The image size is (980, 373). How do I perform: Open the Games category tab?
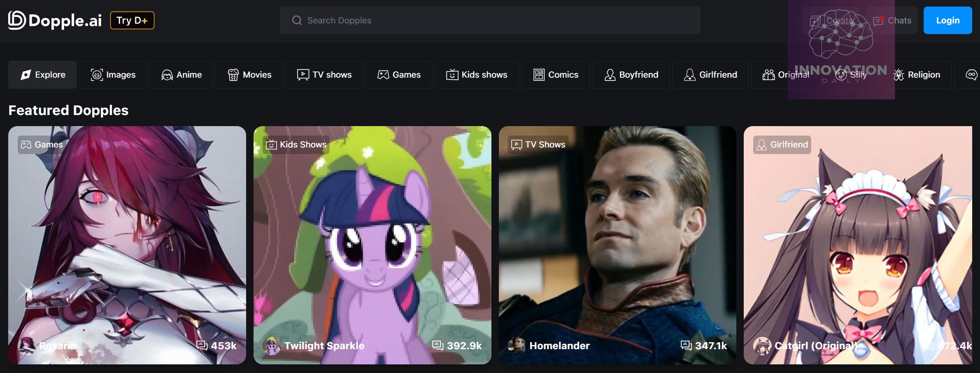[399, 75]
